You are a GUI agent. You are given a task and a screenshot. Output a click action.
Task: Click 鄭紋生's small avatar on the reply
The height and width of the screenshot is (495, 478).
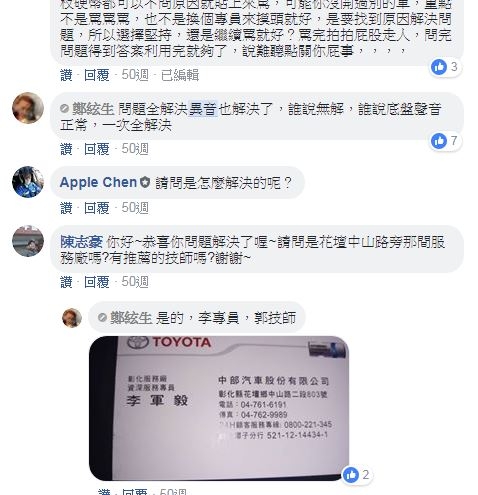point(72,318)
